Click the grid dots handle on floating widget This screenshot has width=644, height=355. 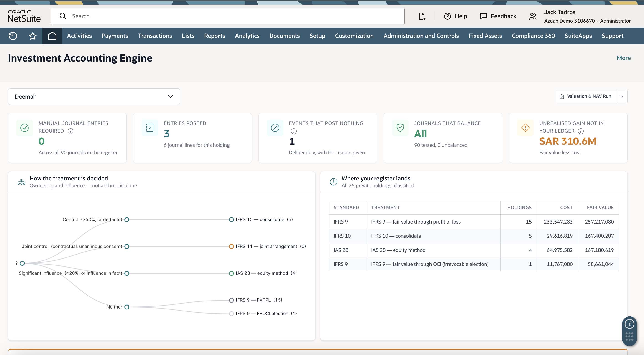point(629,337)
